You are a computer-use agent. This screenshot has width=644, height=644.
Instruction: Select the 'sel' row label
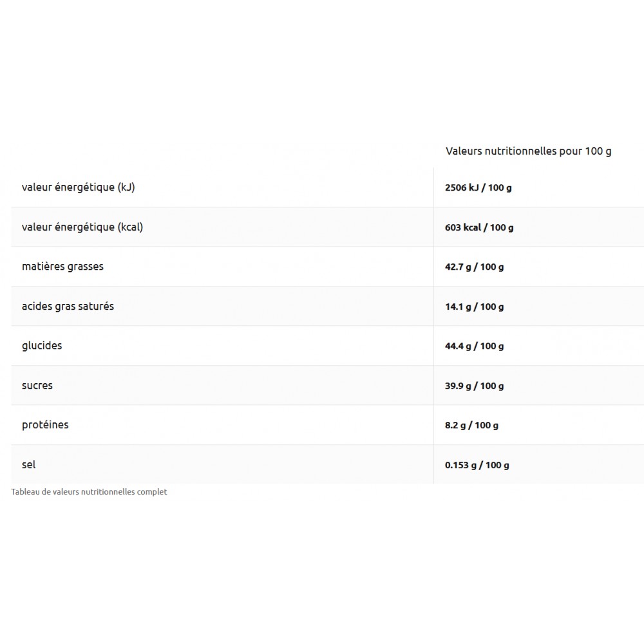pyautogui.click(x=29, y=464)
